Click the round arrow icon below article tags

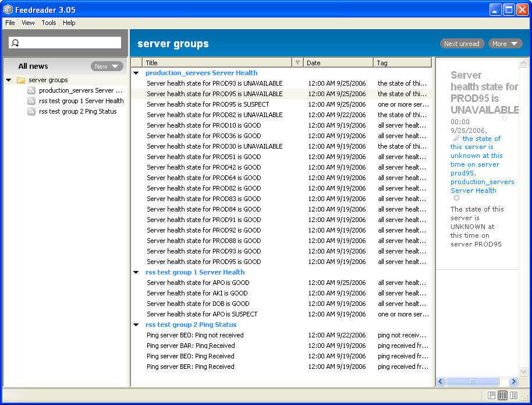click(x=456, y=199)
